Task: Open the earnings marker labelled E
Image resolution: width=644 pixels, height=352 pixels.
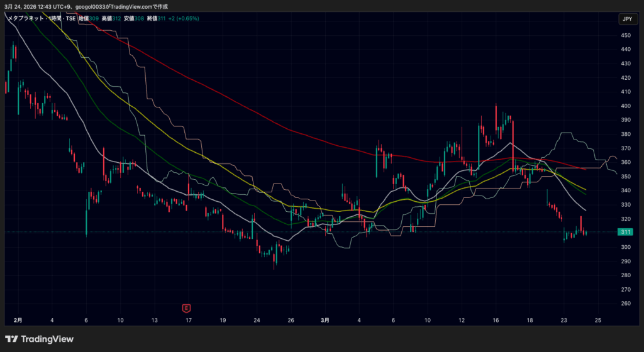Action: [186, 308]
